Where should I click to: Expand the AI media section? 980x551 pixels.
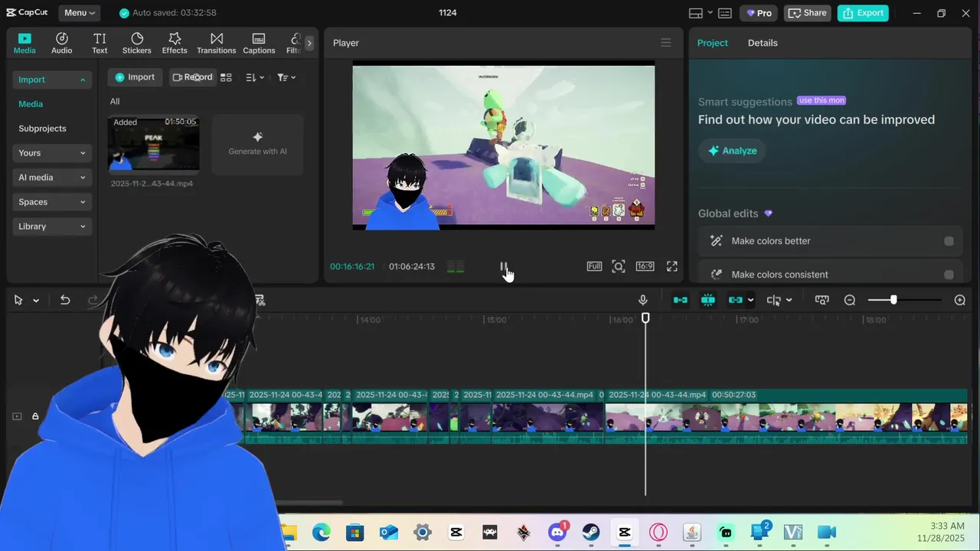pyautogui.click(x=52, y=178)
